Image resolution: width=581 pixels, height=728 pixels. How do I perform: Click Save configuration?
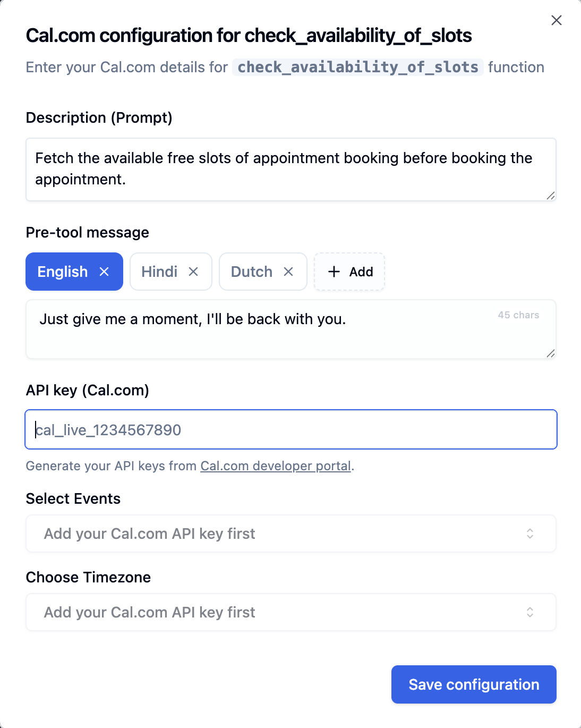coord(473,684)
